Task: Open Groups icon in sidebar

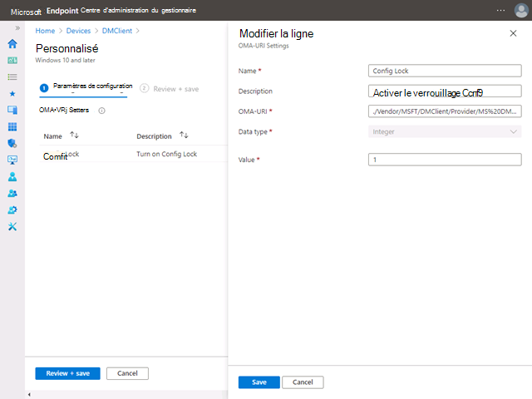Action: click(x=12, y=193)
